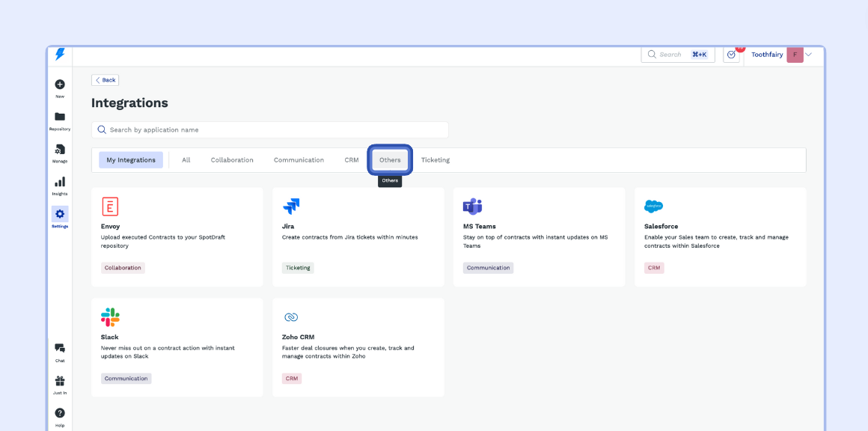
Task: Click the Collaboration tag on Envoy card
Action: 123,268
